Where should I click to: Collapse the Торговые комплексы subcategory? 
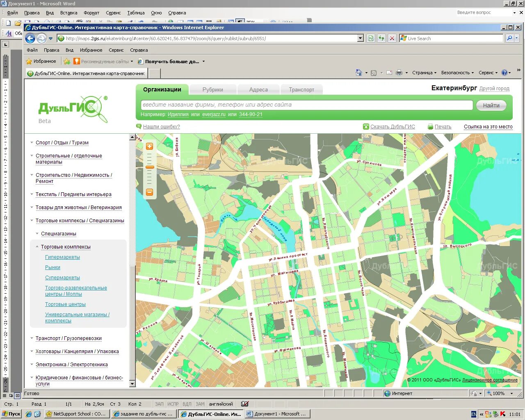pyautogui.click(x=66, y=247)
